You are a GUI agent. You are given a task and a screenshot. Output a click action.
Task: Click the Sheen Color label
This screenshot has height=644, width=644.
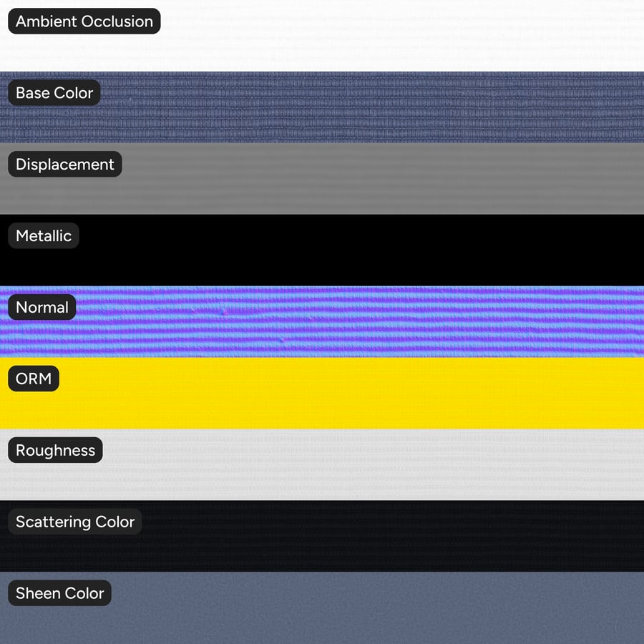coord(60,593)
